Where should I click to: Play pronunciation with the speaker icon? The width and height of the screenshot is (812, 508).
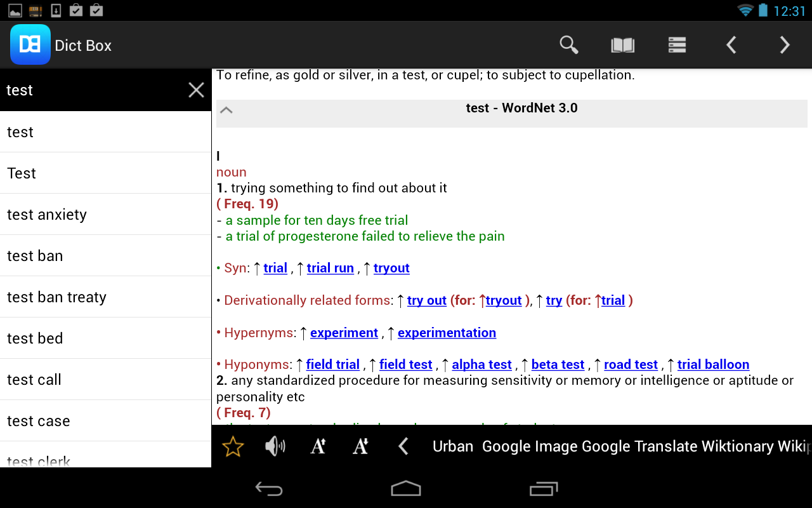click(x=275, y=446)
